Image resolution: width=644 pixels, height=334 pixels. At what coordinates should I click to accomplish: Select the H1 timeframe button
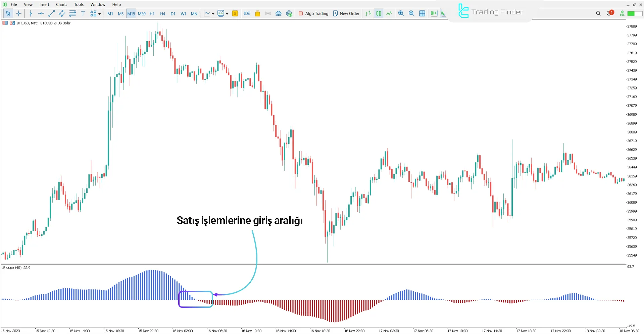[x=152, y=14]
